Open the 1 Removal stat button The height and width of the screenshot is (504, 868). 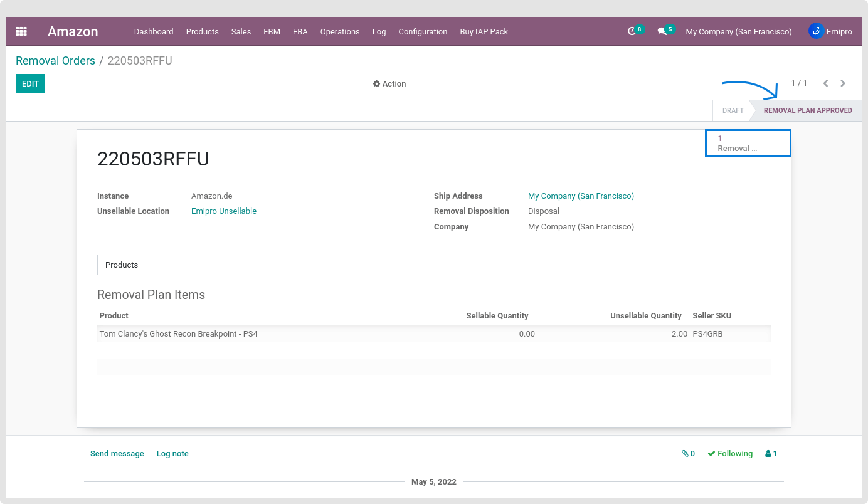click(748, 144)
